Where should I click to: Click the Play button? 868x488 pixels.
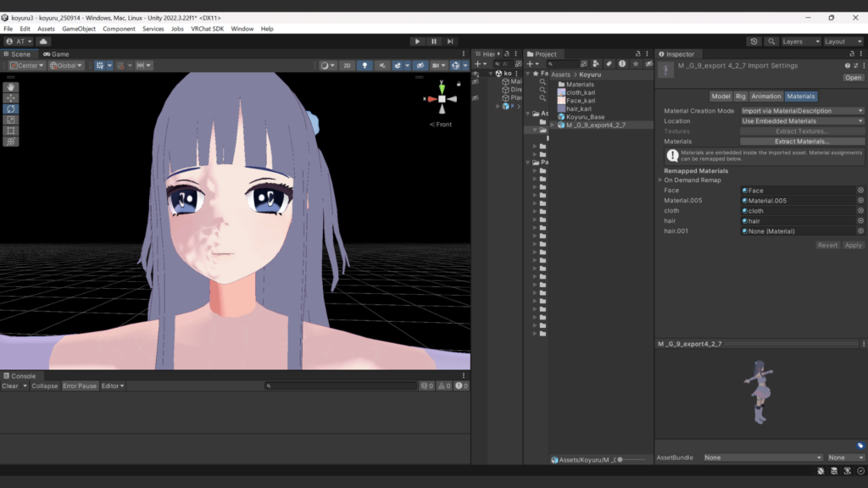coord(417,42)
